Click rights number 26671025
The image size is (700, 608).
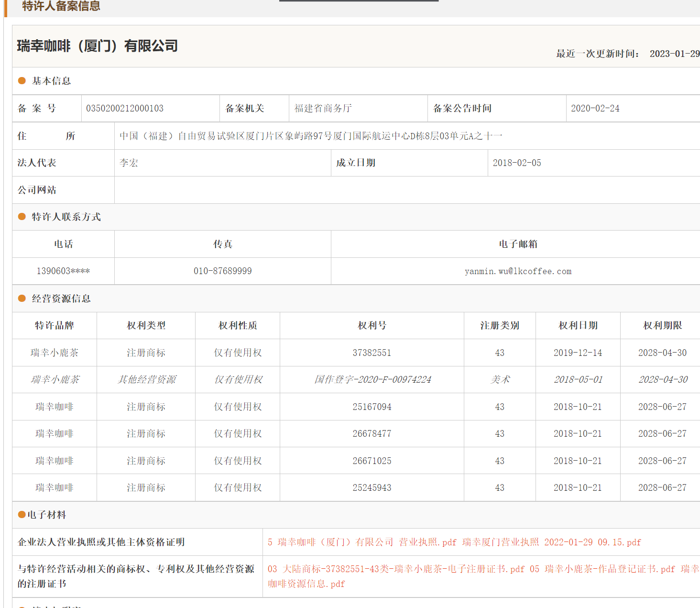(372, 461)
